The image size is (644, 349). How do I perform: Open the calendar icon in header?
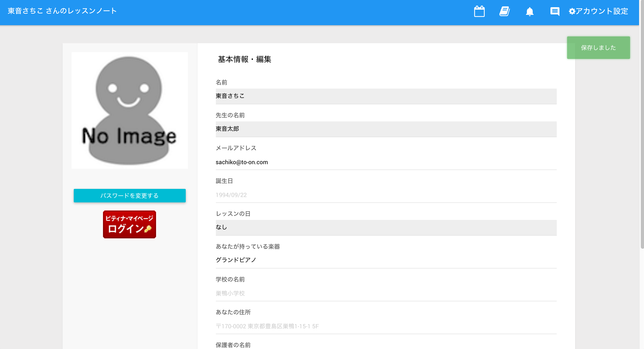[x=479, y=11]
